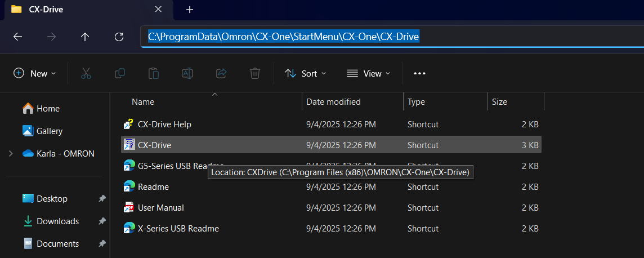The width and height of the screenshot is (644, 258).
Task: Sort by the Size column header
Action: point(499,102)
